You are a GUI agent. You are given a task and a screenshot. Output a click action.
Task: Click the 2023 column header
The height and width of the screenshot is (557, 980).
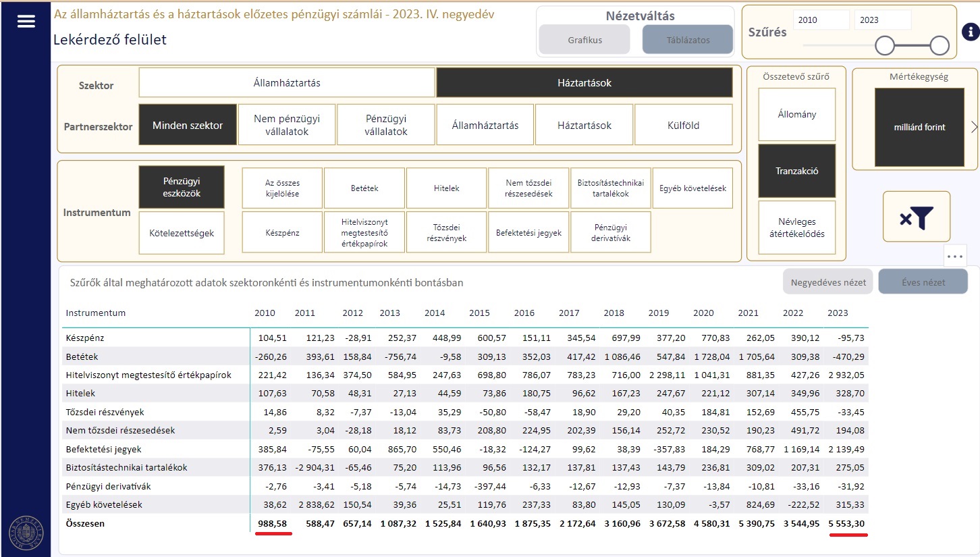coord(838,313)
